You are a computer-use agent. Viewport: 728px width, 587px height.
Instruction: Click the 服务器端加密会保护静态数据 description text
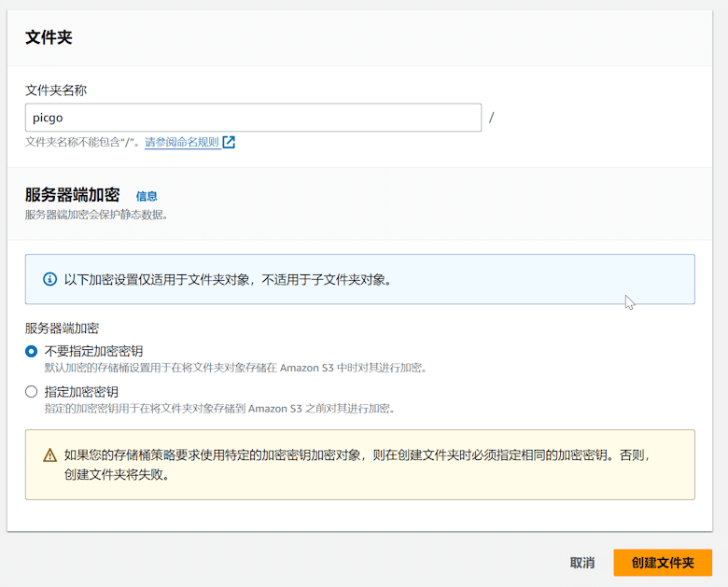96,215
